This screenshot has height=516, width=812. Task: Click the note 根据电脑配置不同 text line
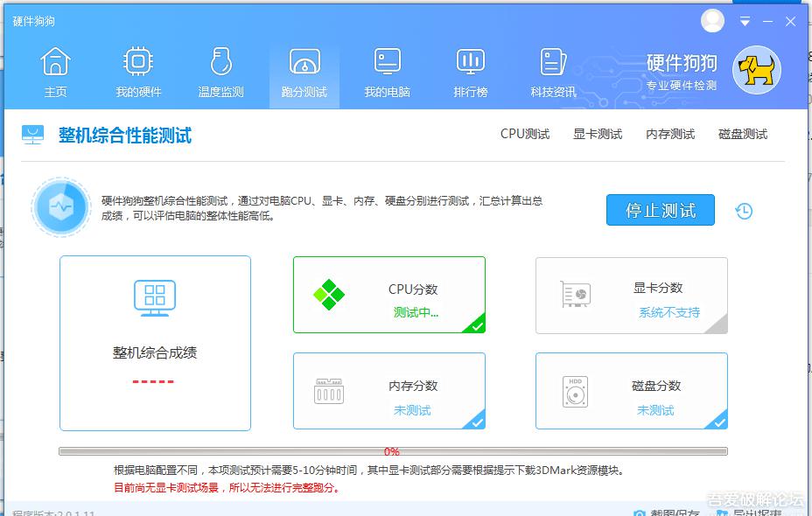[370, 471]
